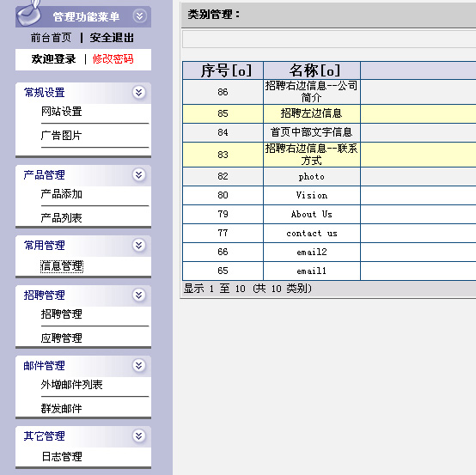
Task: Collapse the 产品管理 section chevron
Action: (x=138, y=175)
